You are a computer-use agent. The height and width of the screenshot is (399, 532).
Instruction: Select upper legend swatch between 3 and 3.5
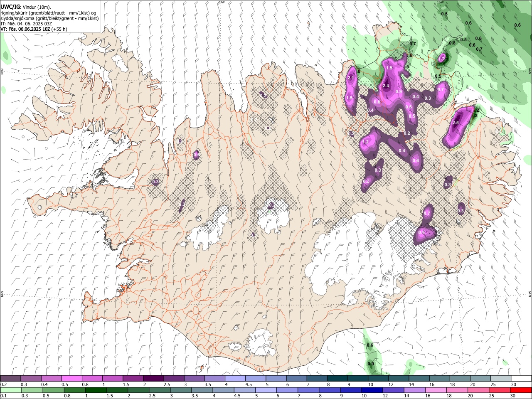click(x=194, y=378)
